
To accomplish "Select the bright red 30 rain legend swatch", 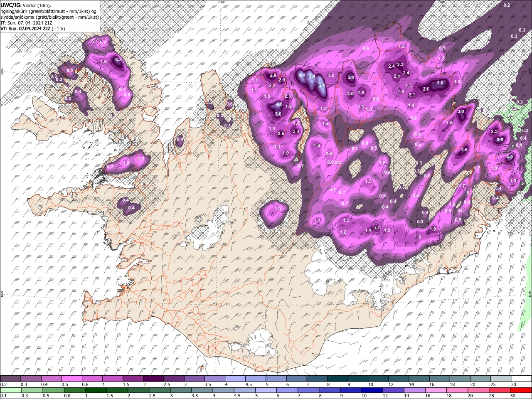I will [x=521, y=390].
